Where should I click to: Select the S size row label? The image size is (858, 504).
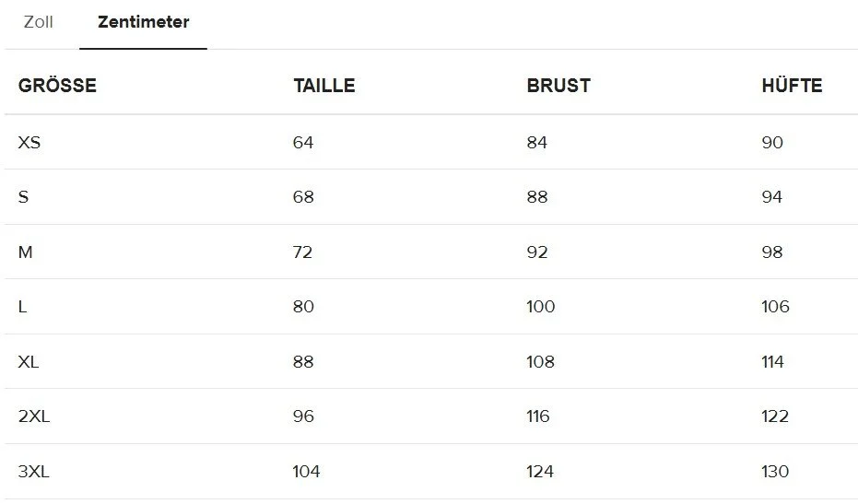[x=23, y=197]
